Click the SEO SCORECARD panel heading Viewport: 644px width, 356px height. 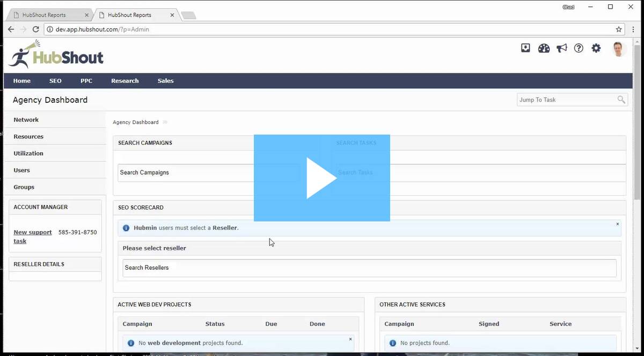point(141,207)
